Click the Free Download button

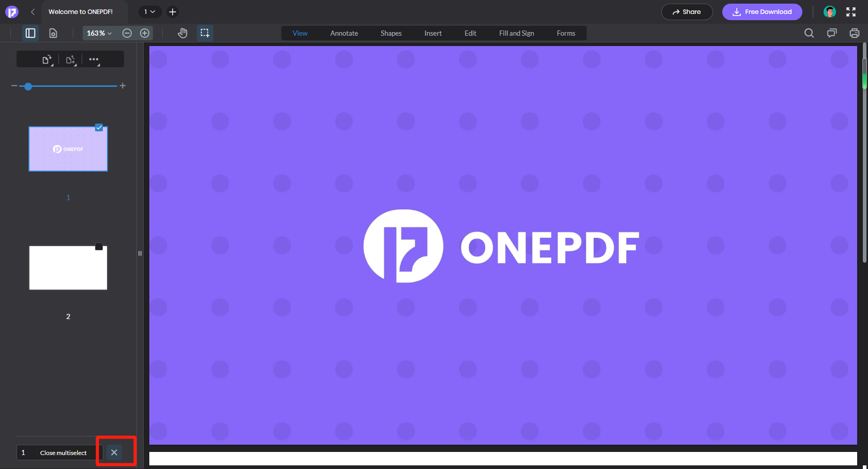762,12
